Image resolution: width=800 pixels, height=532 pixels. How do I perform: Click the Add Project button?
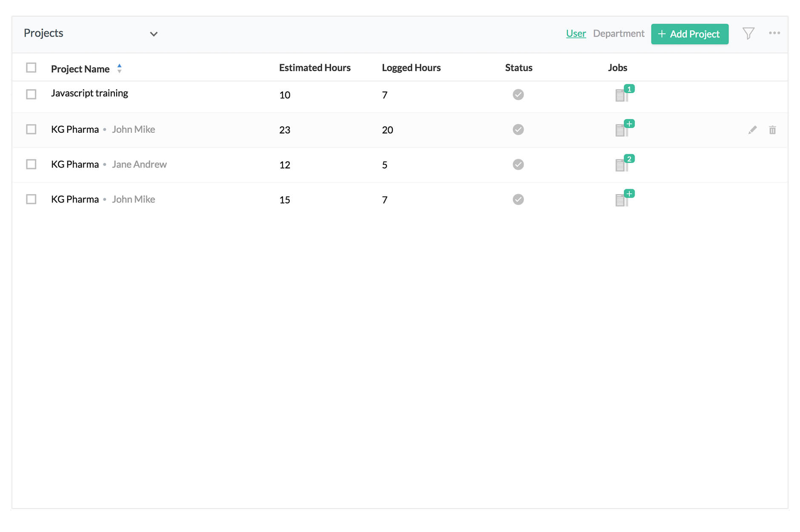[689, 34]
